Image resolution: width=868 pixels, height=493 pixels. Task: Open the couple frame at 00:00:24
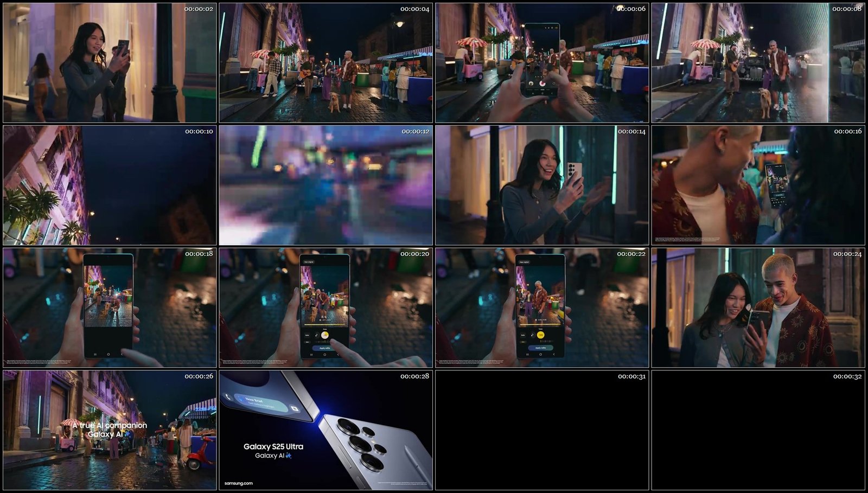758,308
